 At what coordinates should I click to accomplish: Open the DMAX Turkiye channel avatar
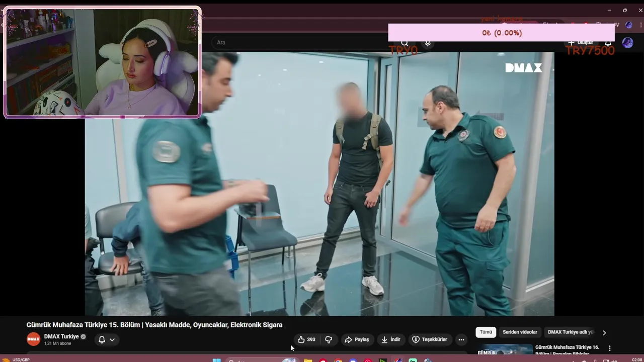(33, 339)
